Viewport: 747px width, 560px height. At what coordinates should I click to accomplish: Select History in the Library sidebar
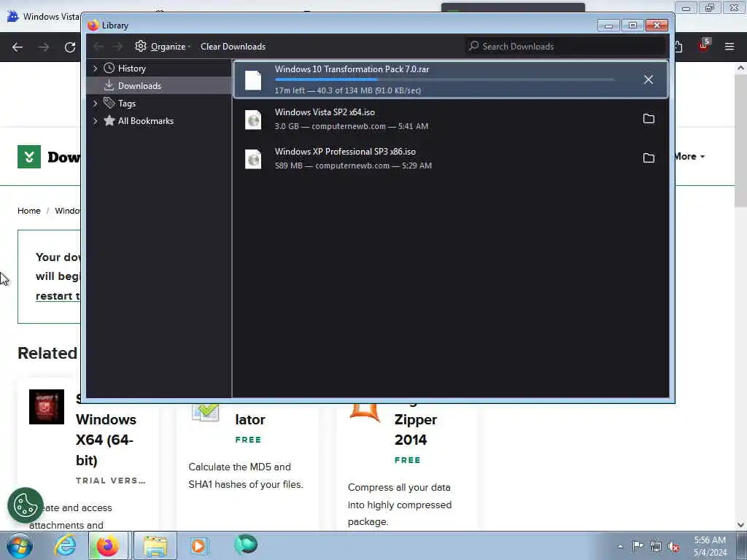[132, 69]
